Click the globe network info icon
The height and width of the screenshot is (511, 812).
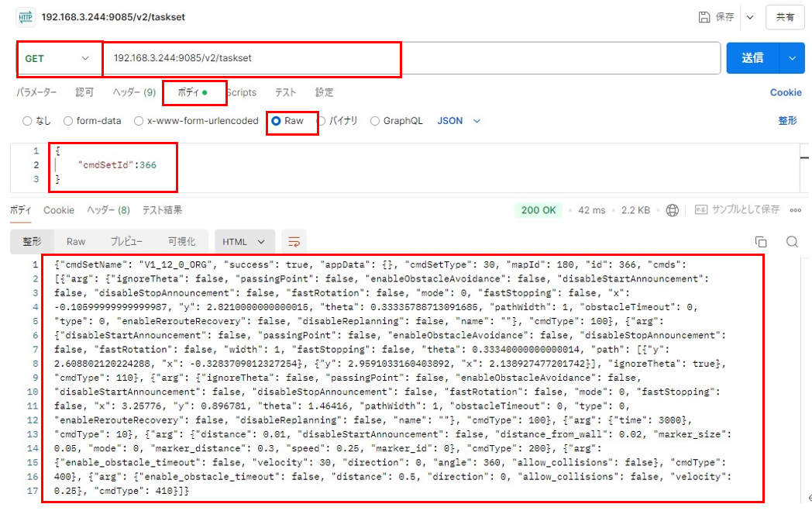(x=672, y=210)
